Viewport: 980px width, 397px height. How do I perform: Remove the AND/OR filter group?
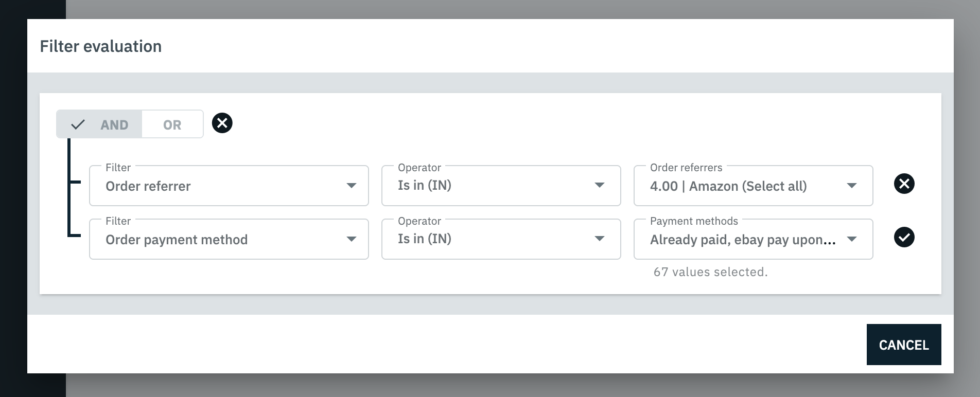[x=222, y=123]
